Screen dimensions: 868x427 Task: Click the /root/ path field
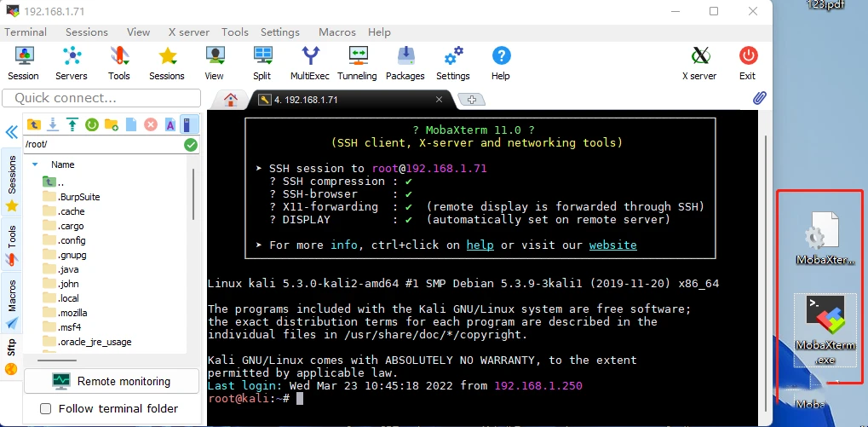pos(103,145)
